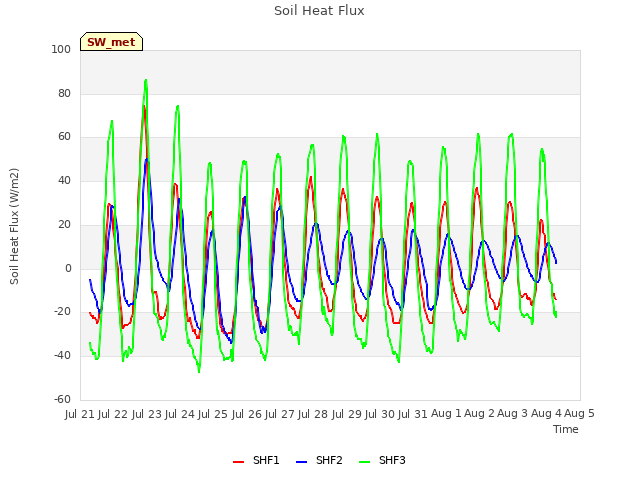Click the Jul 25 x-axis label

pos(213,414)
